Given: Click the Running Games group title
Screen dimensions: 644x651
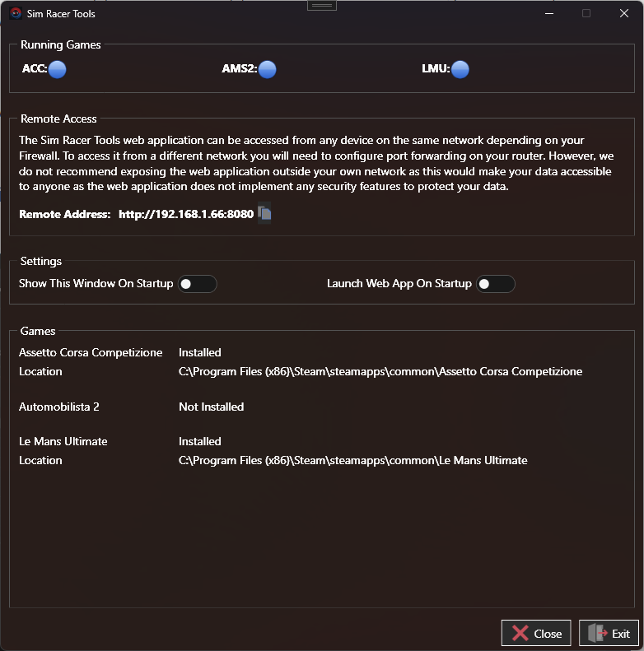Looking at the screenshot, I should coord(61,44).
